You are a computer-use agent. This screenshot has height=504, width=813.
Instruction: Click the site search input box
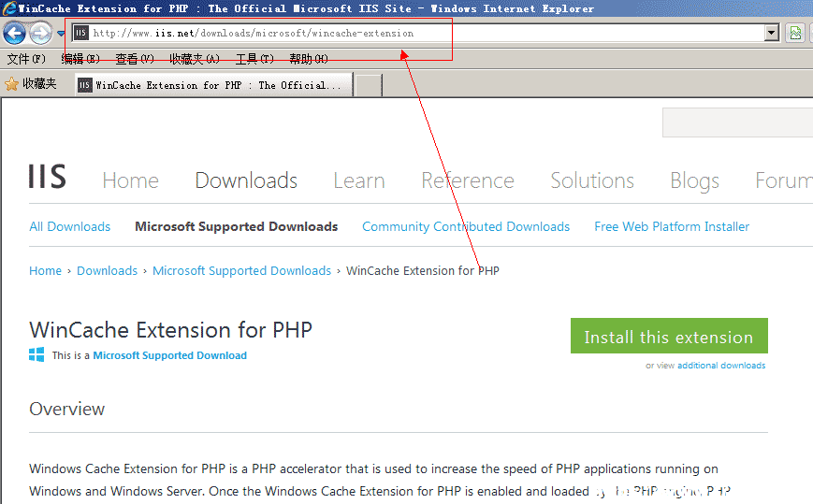tap(737, 122)
